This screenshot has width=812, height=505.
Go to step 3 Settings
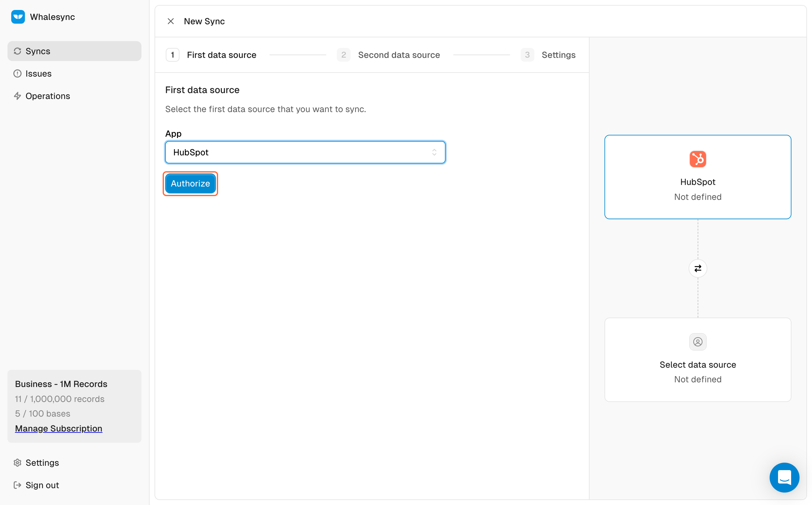(558, 55)
